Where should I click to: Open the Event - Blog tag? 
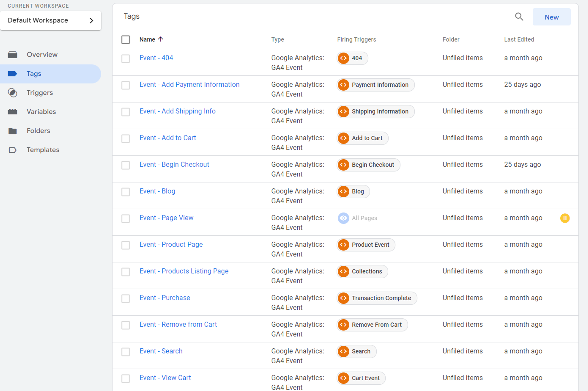click(x=157, y=191)
